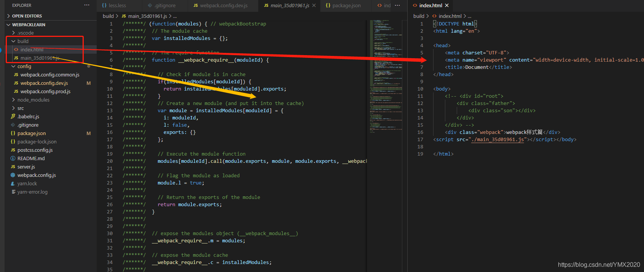Click the info icon beside README.md
The width and height of the screenshot is (644, 272).
13,158
